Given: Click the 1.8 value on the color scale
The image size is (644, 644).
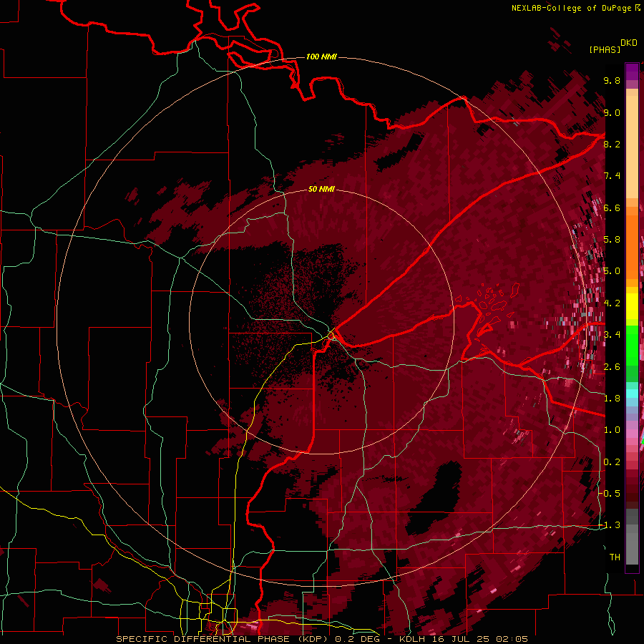Looking at the screenshot, I should point(612,399).
